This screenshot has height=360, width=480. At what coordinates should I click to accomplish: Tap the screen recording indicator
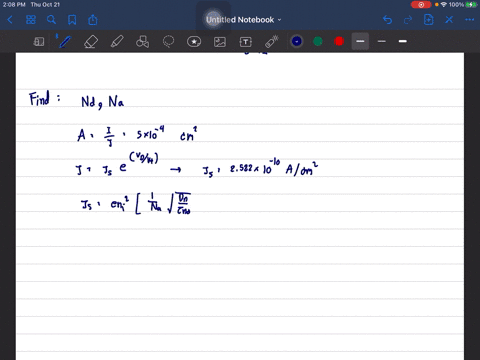tap(421, 5)
